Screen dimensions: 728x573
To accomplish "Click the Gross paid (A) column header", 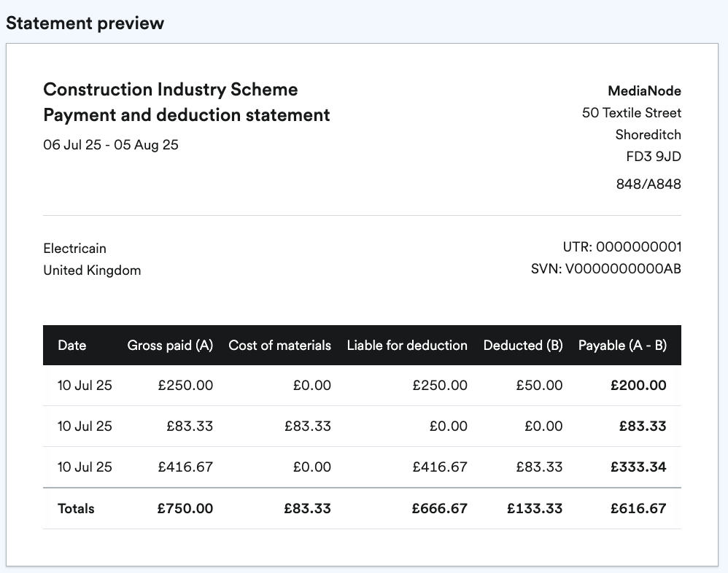I will click(170, 346).
